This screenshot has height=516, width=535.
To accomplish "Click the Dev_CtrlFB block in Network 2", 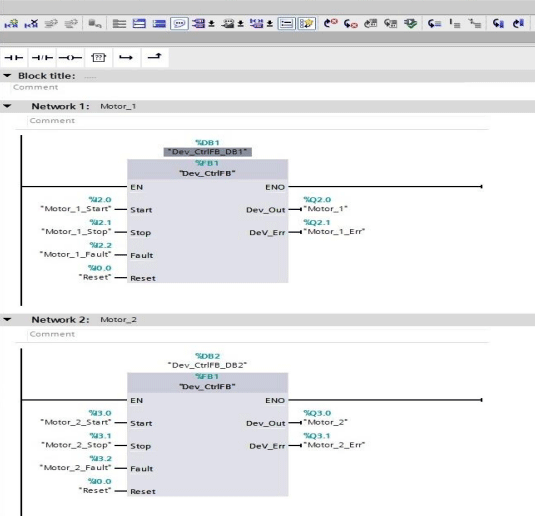I will pos(207,434).
